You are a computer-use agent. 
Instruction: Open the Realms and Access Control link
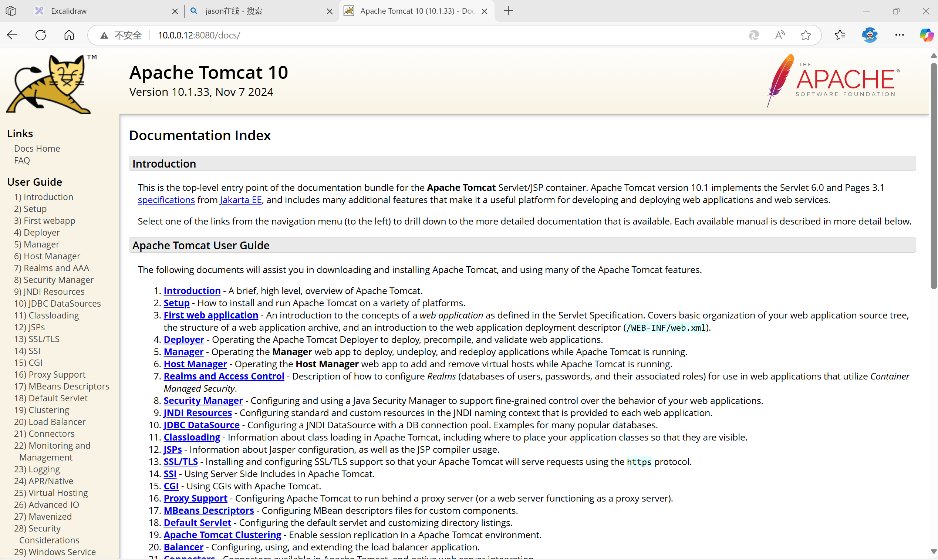point(224,376)
